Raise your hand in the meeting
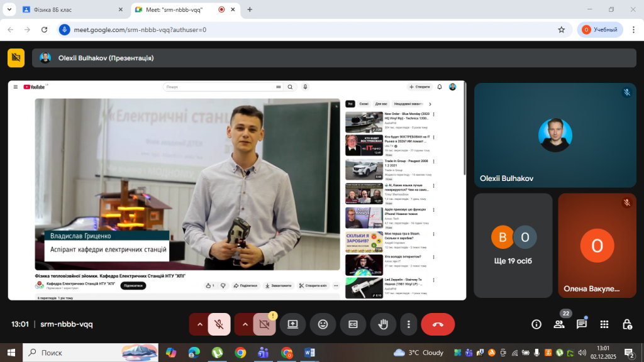Image resolution: width=644 pixels, height=362 pixels. click(382, 324)
